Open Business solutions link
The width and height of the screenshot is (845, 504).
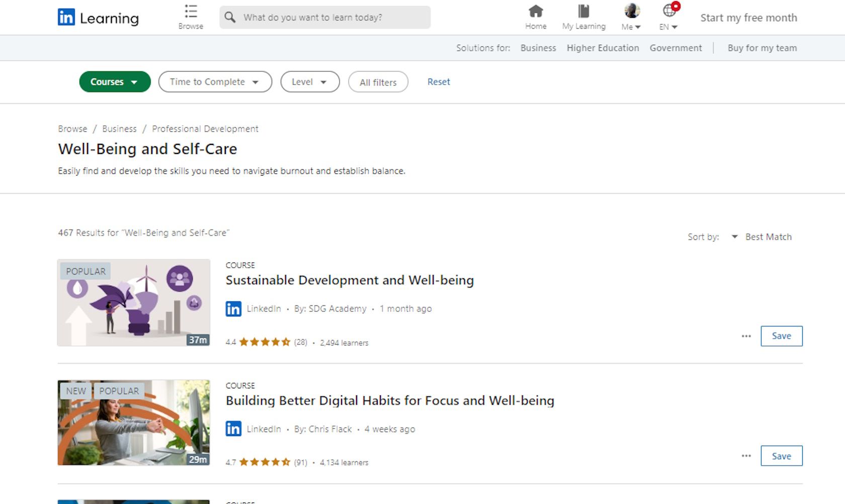coord(538,48)
